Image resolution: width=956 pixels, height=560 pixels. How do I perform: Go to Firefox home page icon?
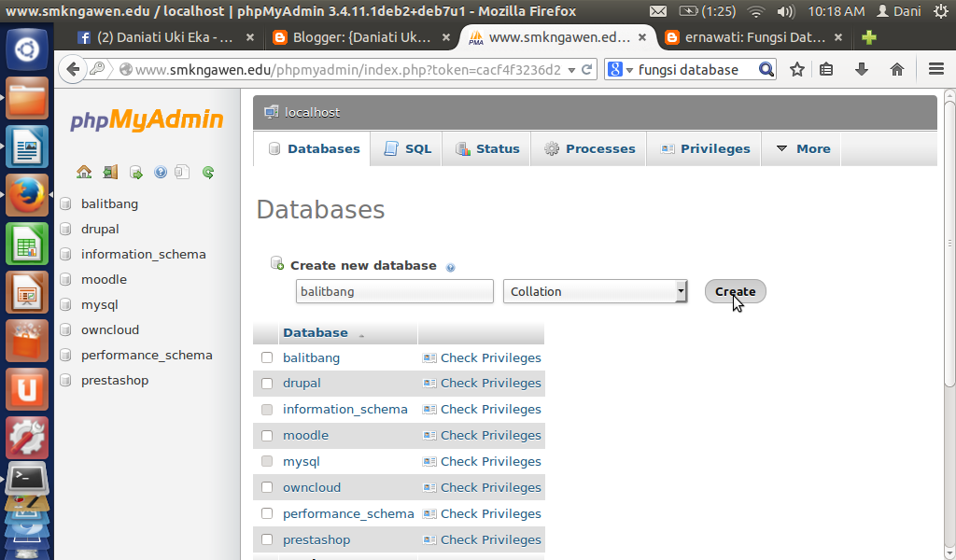[897, 69]
